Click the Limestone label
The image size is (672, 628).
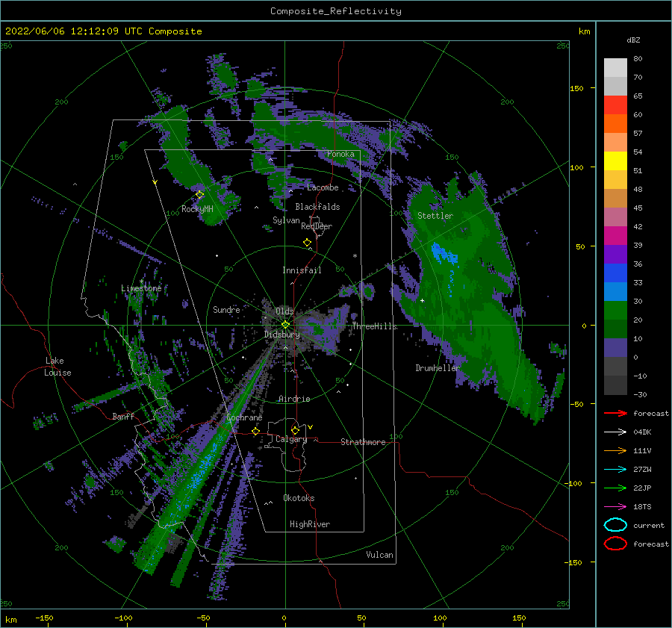tap(141, 288)
